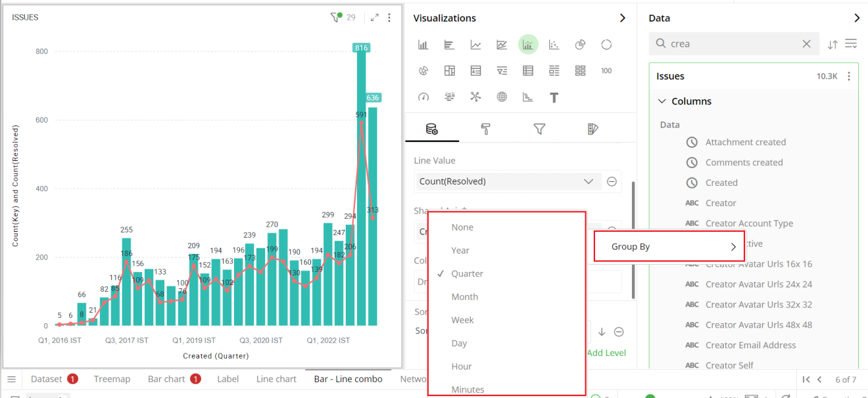
Task: Choose the treemap visualization icon
Action: click(x=449, y=71)
